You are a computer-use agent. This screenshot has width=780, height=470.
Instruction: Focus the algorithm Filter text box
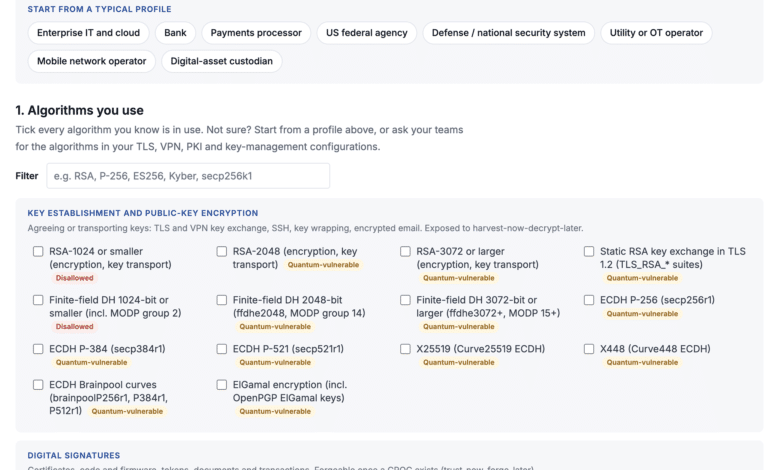coord(188,176)
